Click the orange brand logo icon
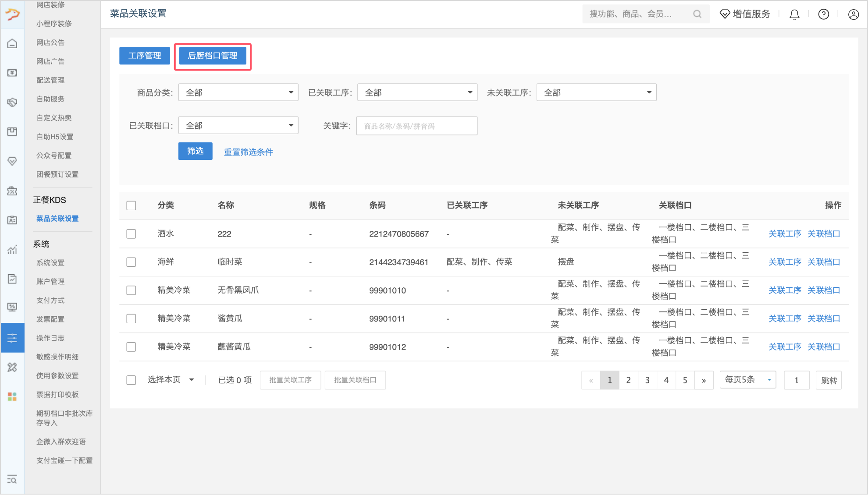Screen dimensions: 868x495 pos(12,14)
